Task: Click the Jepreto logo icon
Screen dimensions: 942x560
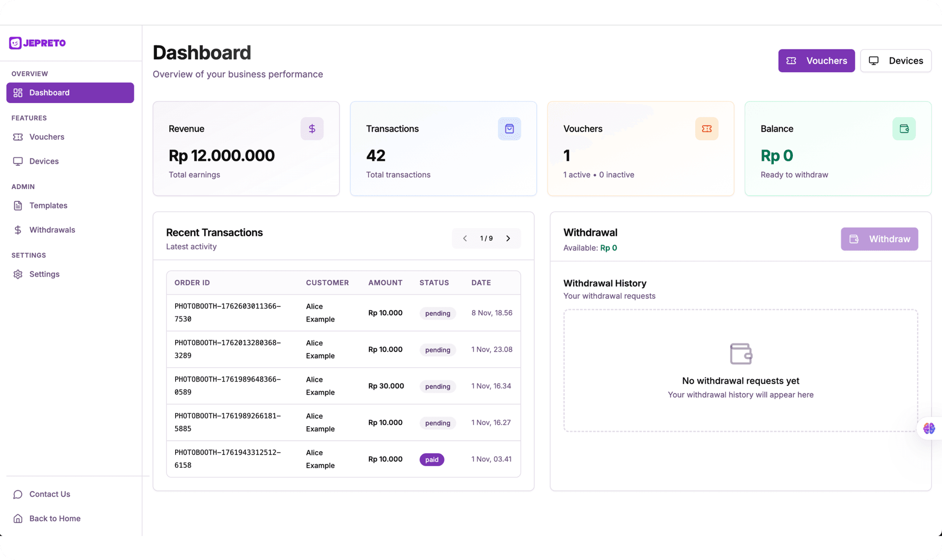Action: point(15,43)
